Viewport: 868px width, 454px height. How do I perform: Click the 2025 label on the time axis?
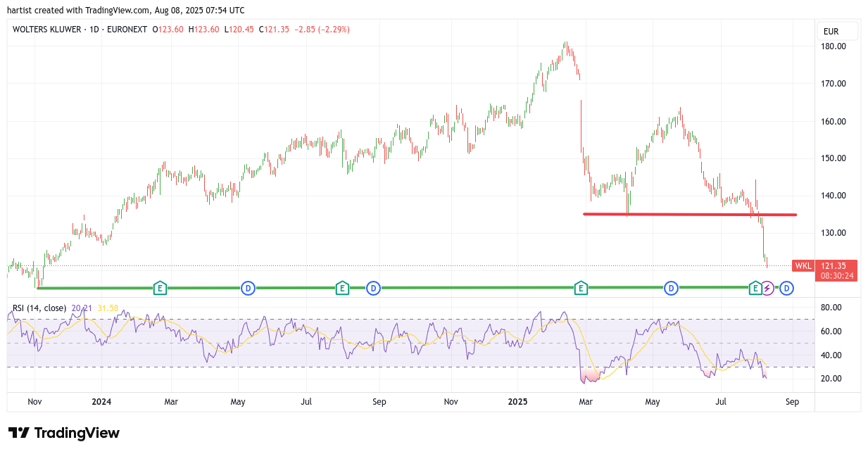click(x=517, y=403)
